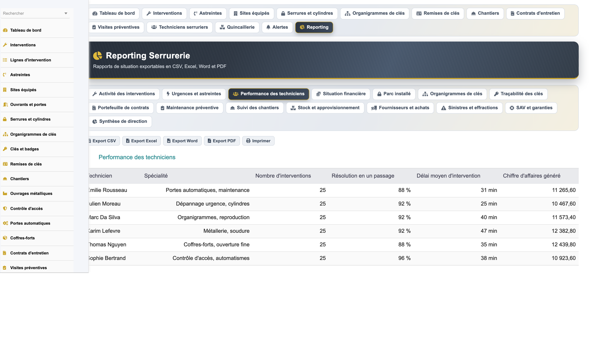The height and width of the screenshot is (364, 589).
Task: Click the Chantiers helmet icon in sidebar
Action: click(x=5, y=179)
